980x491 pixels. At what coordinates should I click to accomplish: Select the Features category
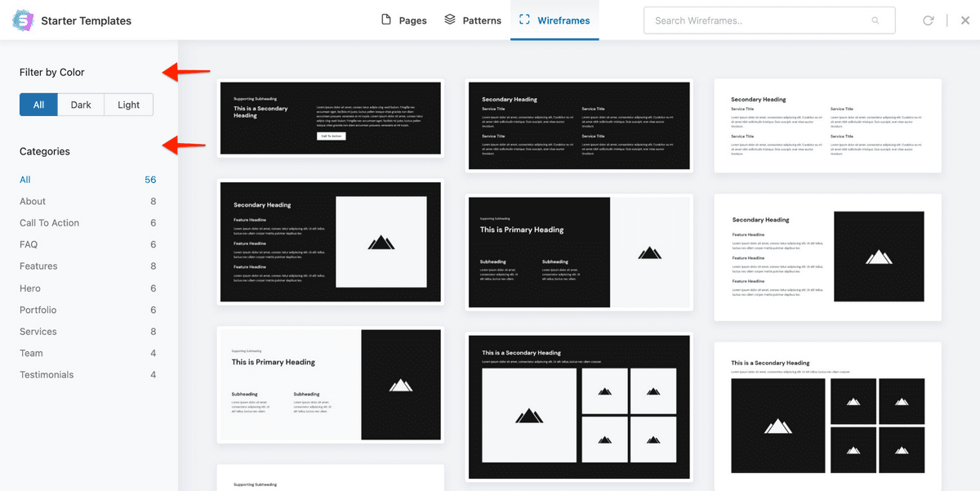click(x=87, y=266)
